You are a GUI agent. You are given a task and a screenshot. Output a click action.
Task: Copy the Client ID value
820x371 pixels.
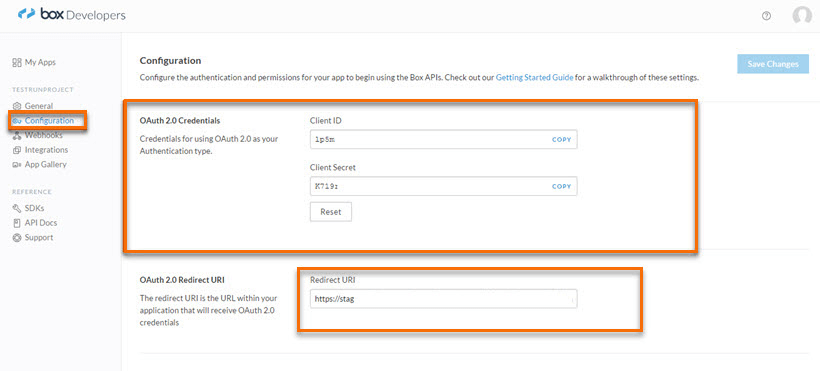pyautogui.click(x=562, y=140)
